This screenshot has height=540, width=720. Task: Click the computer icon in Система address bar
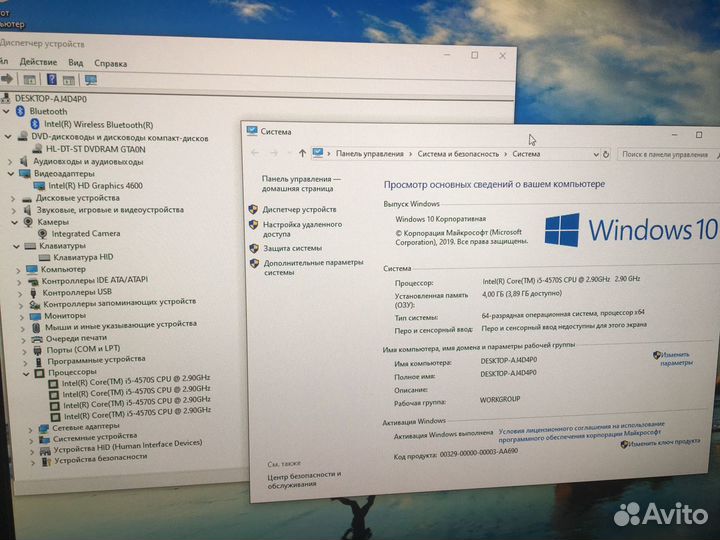coord(317,152)
